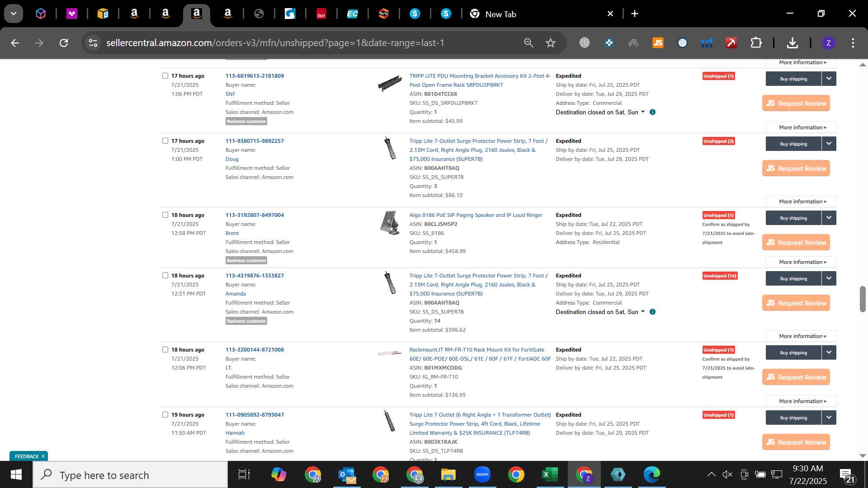
Task: Open a new browser tab
Action: click(635, 14)
